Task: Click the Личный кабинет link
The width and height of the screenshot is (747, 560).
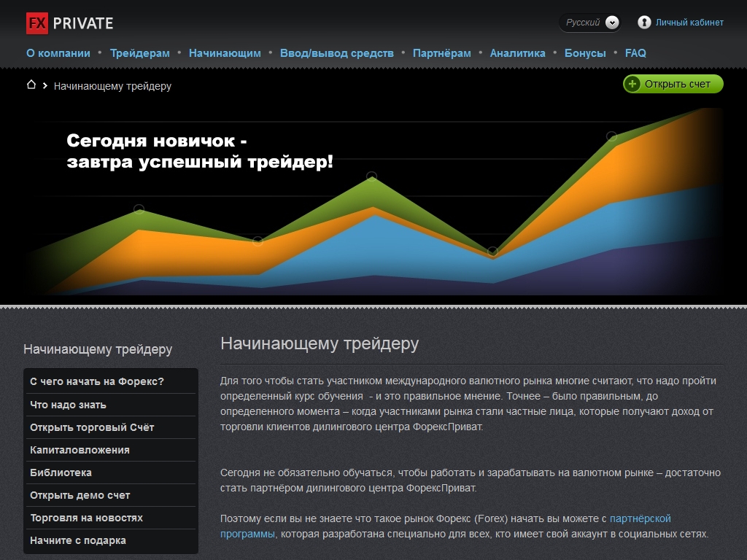Action: (x=689, y=23)
